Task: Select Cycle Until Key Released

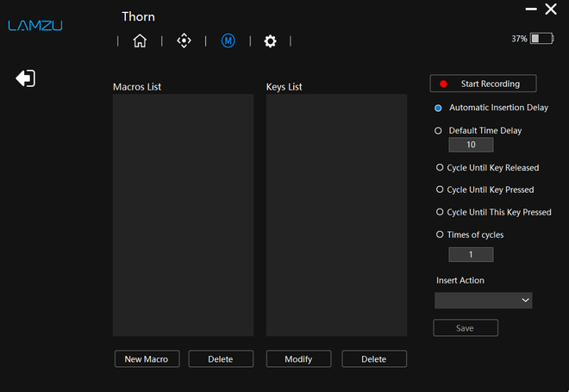Action: (440, 167)
